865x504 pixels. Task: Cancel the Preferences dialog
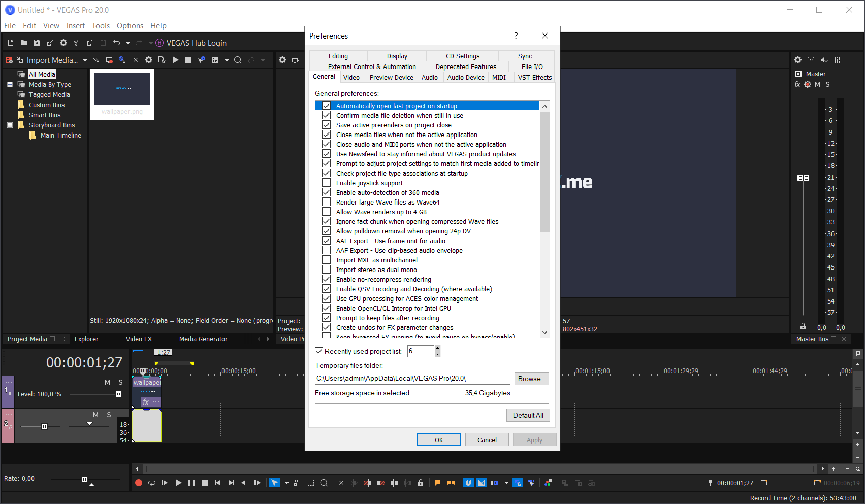click(x=487, y=440)
